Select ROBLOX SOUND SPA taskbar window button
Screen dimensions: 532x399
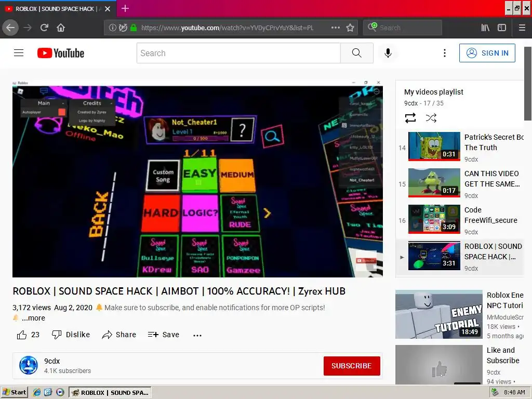click(x=110, y=393)
